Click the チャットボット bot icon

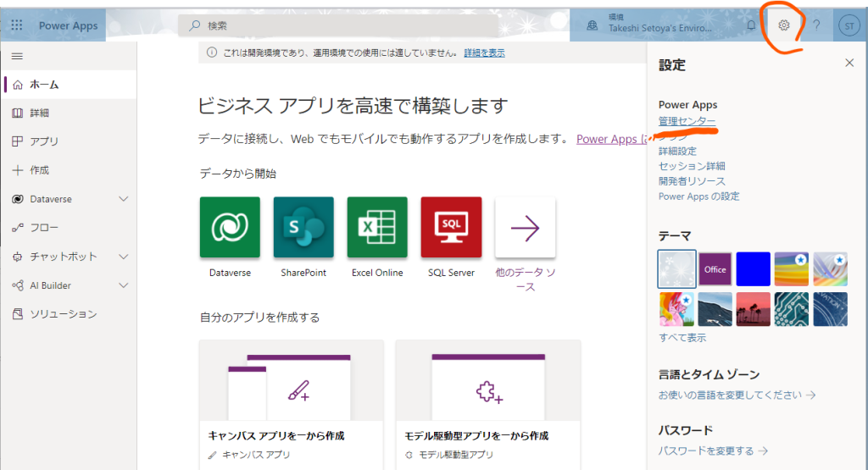point(18,257)
